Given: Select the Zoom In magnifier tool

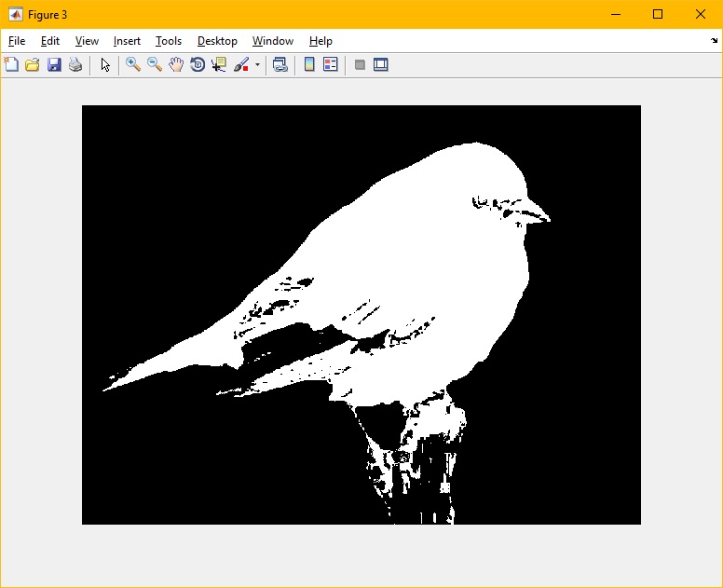Looking at the screenshot, I should click(133, 65).
